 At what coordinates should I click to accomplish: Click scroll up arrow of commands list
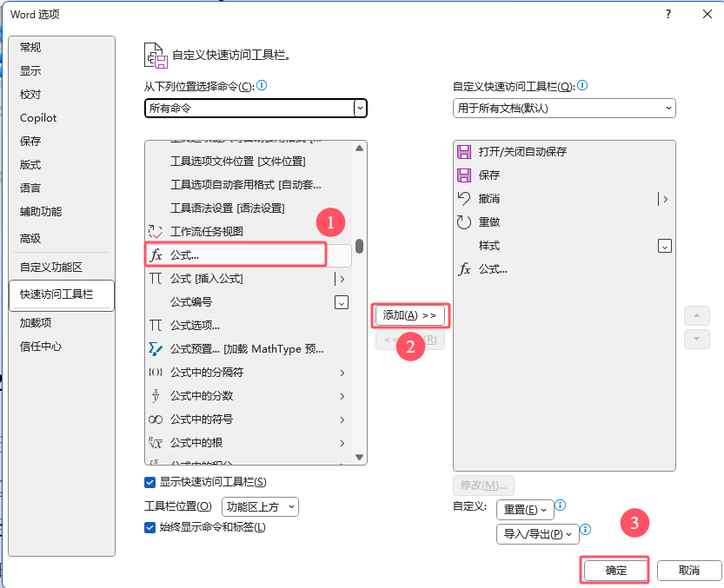359,149
